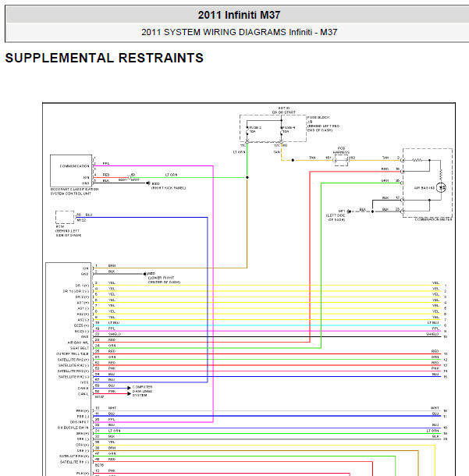The image size is (469, 476).
Task: Click the COMMUNICATION pin label
Action: pyautogui.click(x=74, y=166)
